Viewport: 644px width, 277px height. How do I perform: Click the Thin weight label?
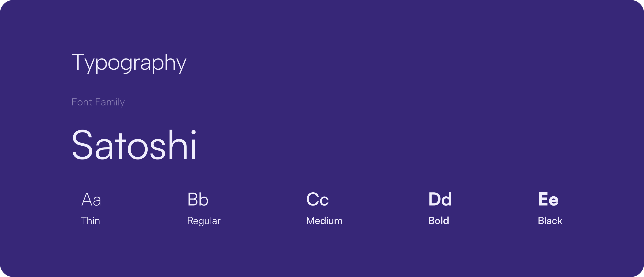click(x=91, y=221)
